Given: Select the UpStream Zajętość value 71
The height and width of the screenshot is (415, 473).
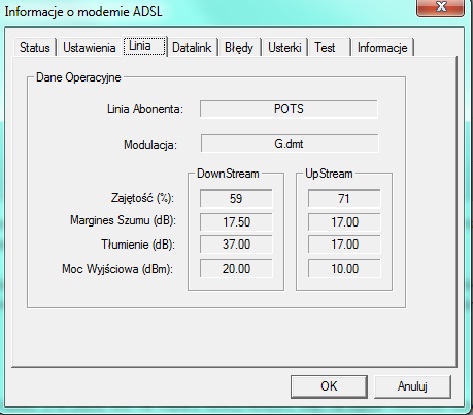Looking at the screenshot, I should click(344, 199).
